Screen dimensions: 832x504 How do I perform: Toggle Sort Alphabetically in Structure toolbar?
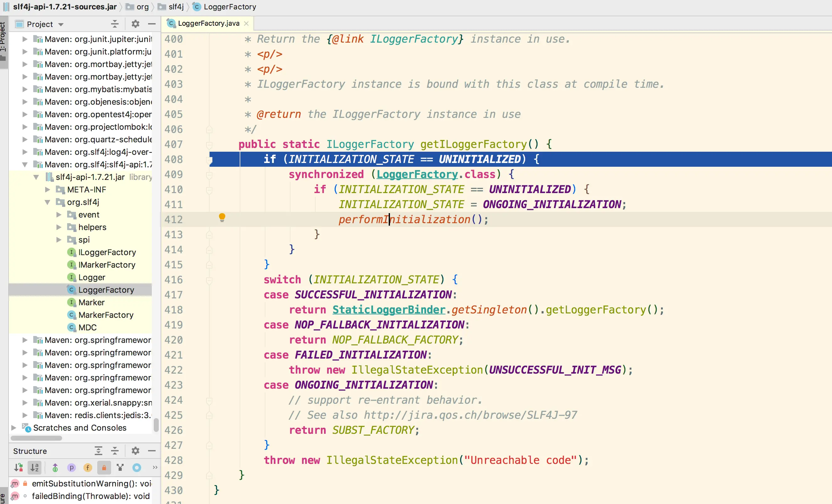point(35,468)
